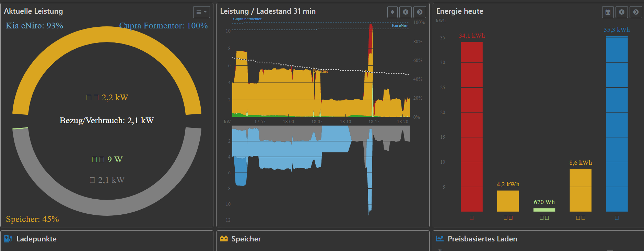Image resolution: width=644 pixels, height=251 pixels.
Task: Go back in Leistung / Ladestand graph
Action: coord(406,12)
